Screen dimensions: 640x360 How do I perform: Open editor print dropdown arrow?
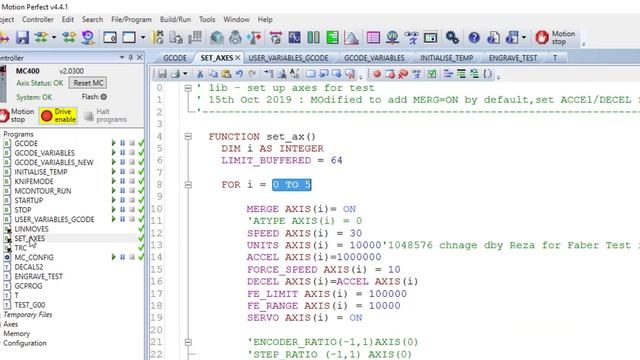tap(185, 74)
